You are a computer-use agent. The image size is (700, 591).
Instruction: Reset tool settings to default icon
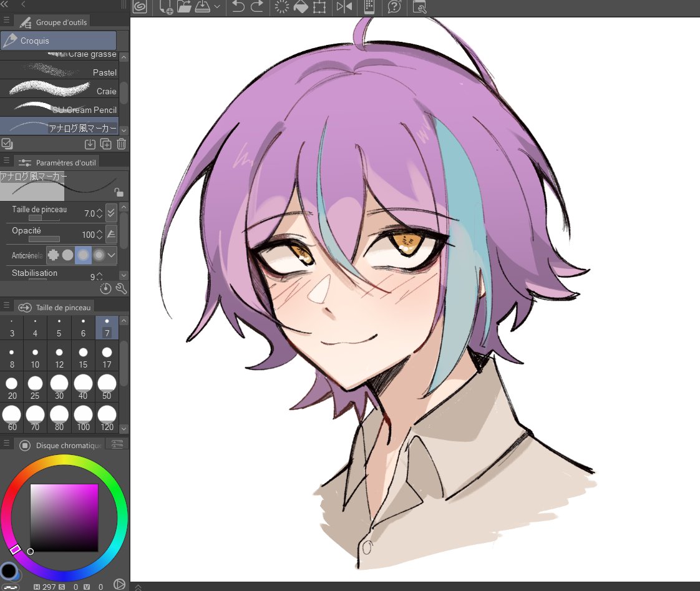tap(106, 288)
